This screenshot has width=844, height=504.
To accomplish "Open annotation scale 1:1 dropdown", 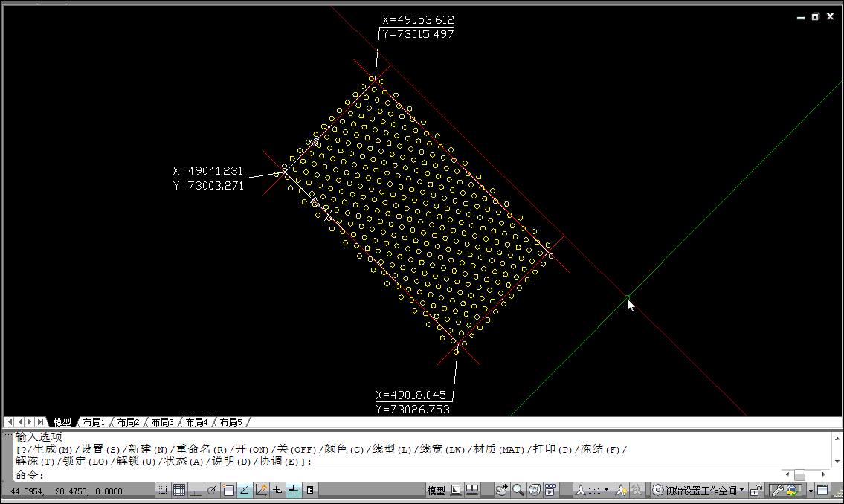I will tap(593, 490).
